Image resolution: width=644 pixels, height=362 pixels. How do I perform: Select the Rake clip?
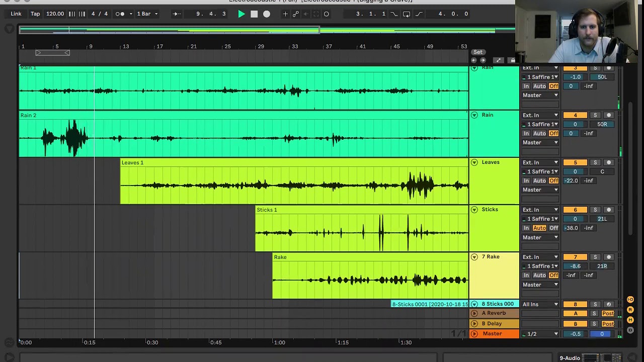(370, 276)
